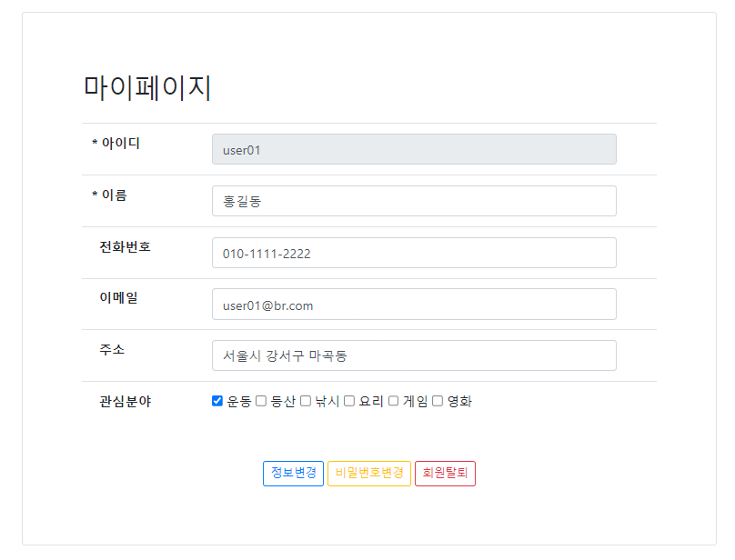735x560 pixels.
Task: Check the 게임 interest checkbox
Action: click(393, 401)
